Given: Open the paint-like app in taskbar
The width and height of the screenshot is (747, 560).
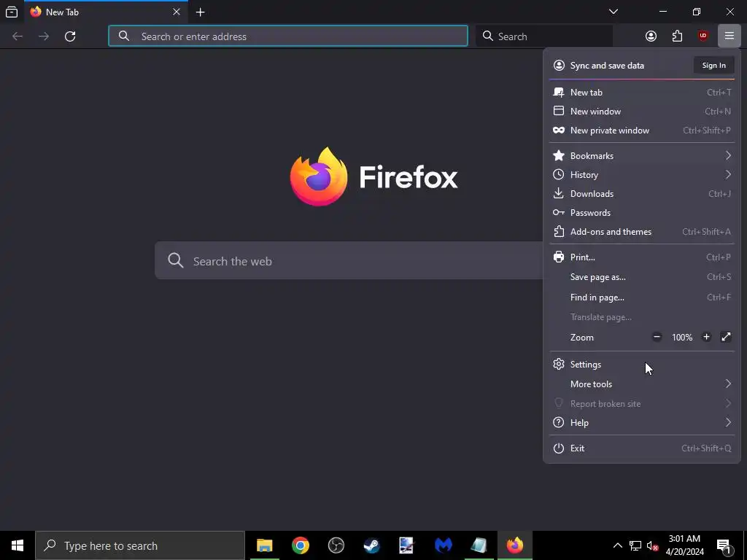Looking at the screenshot, I should [407, 545].
